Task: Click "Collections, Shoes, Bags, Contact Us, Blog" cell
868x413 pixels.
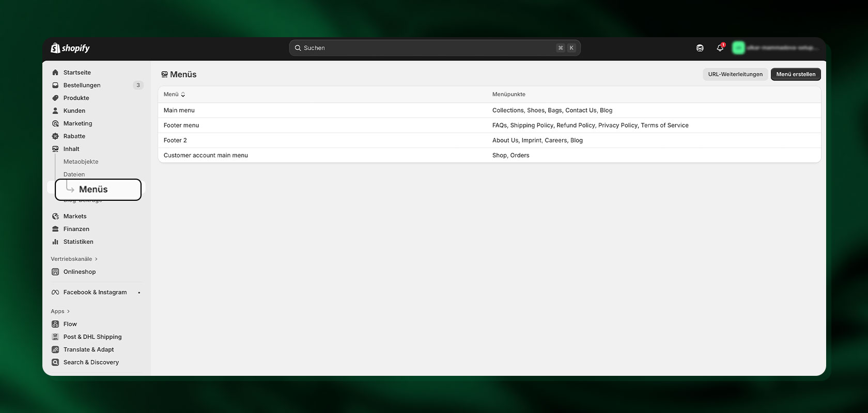Action: [x=552, y=110]
